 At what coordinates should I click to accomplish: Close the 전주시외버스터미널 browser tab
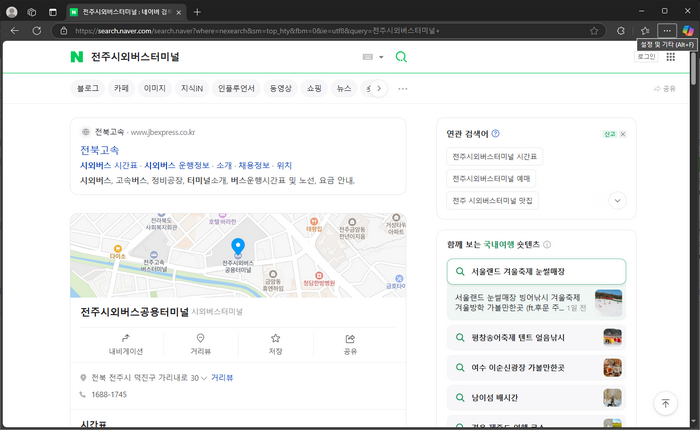(179, 13)
